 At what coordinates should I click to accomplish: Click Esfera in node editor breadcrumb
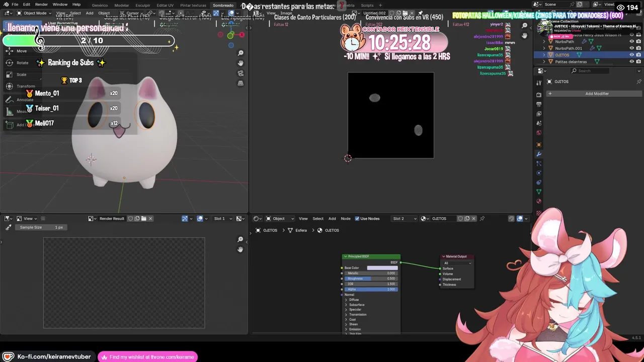point(301,230)
